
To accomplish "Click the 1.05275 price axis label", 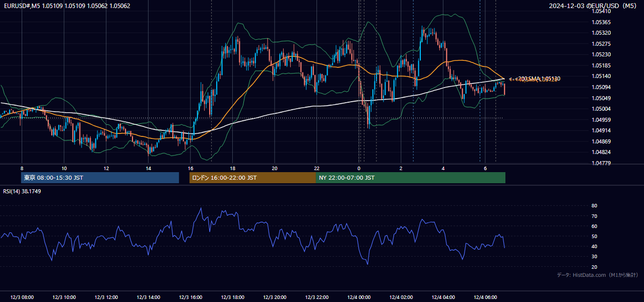I will (x=601, y=44).
